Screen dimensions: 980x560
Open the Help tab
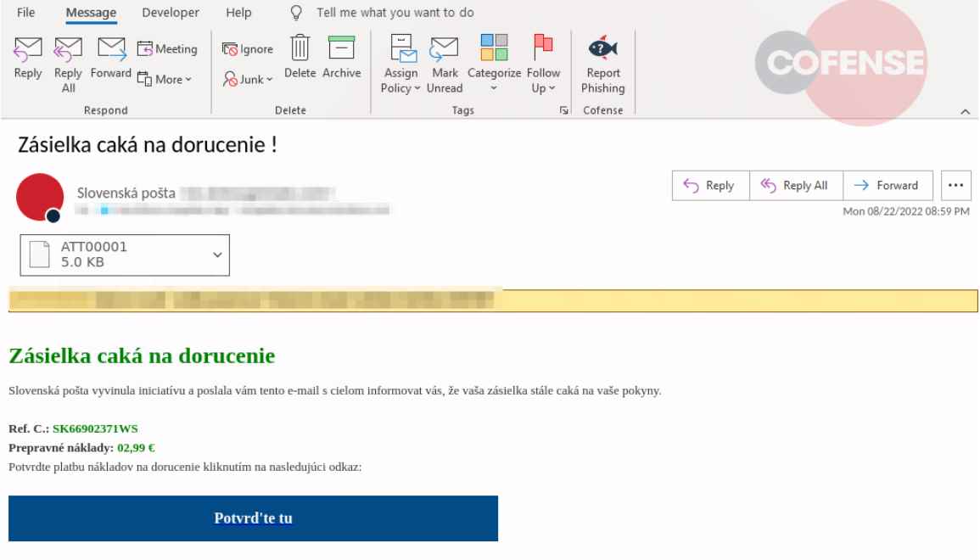[238, 13]
